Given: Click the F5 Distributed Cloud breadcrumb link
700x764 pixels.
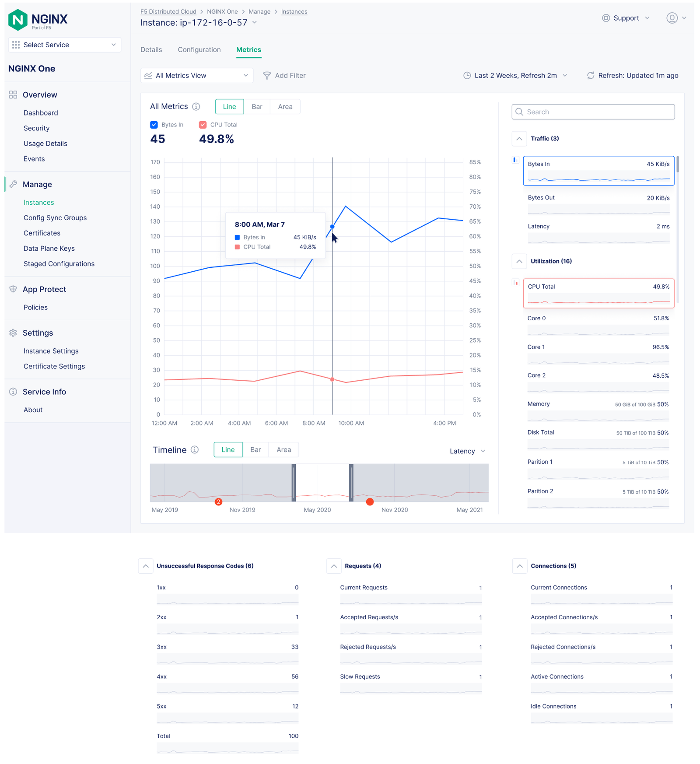Looking at the screenshot, I should (x=168, y=12).
